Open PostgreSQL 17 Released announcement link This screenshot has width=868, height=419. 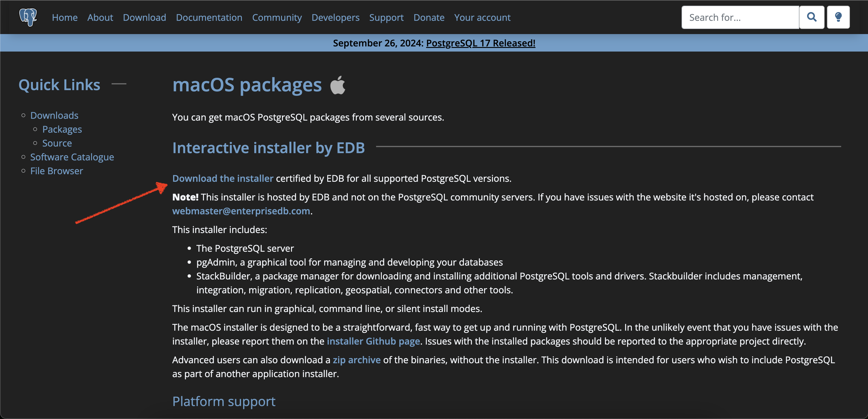tap(480, 43)
